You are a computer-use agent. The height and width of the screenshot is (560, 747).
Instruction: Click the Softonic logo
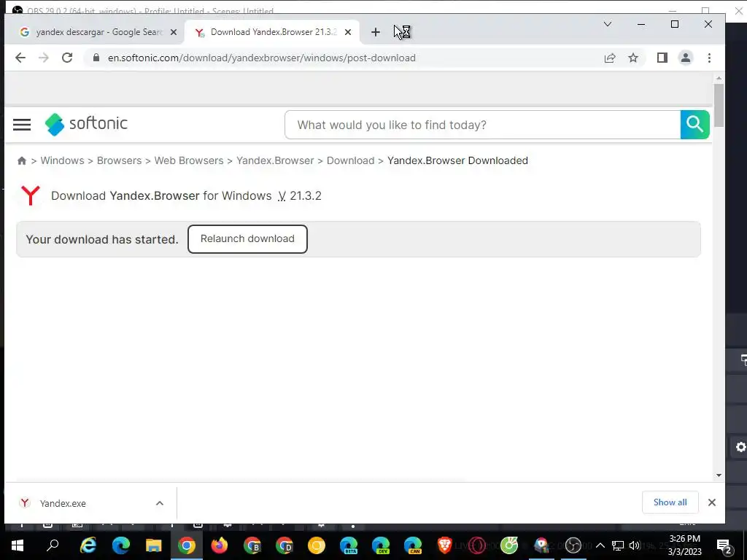point(86,124)
